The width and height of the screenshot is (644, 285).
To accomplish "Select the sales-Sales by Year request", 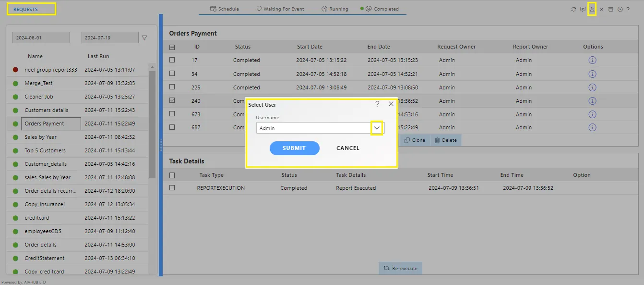I will point(48,177).
